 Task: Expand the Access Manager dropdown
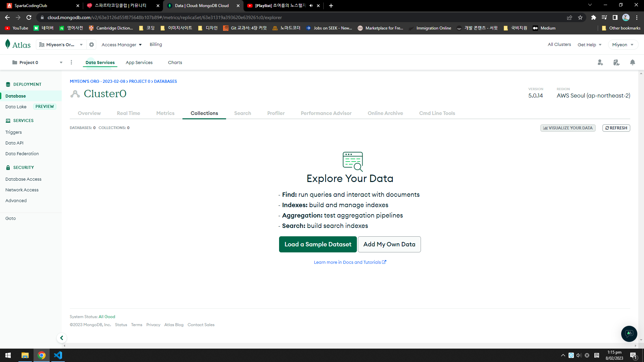coord(121,45)
